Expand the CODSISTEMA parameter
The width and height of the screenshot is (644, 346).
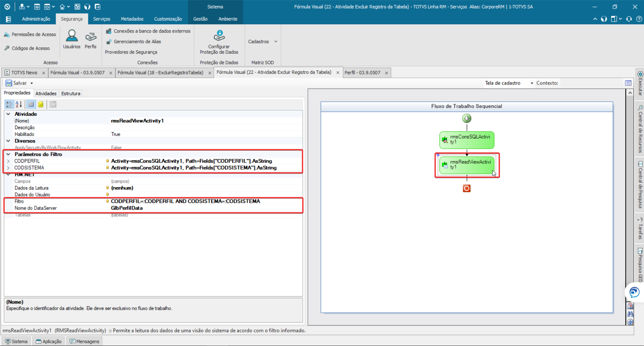click(x=8, y=168)
